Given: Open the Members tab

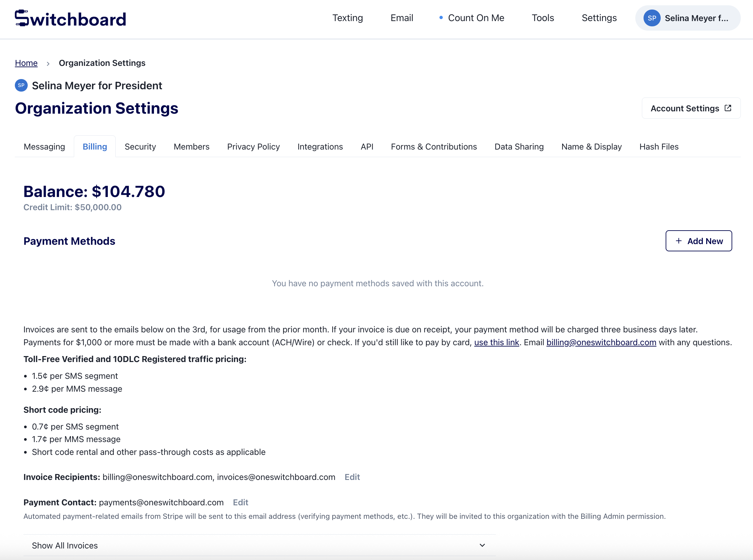Looking at the screenshot, I should click(x=192, y=147).
